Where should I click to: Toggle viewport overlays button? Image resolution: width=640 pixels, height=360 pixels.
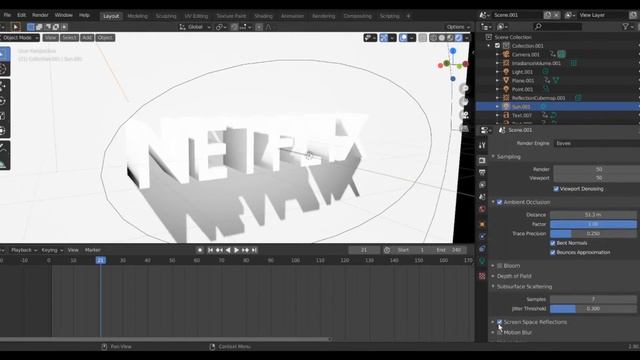[404, 38]
